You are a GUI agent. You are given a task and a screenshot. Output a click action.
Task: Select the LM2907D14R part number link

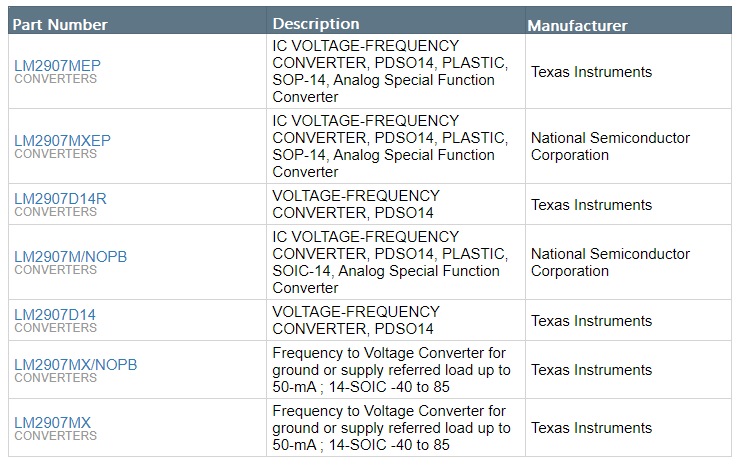(60, 198)
